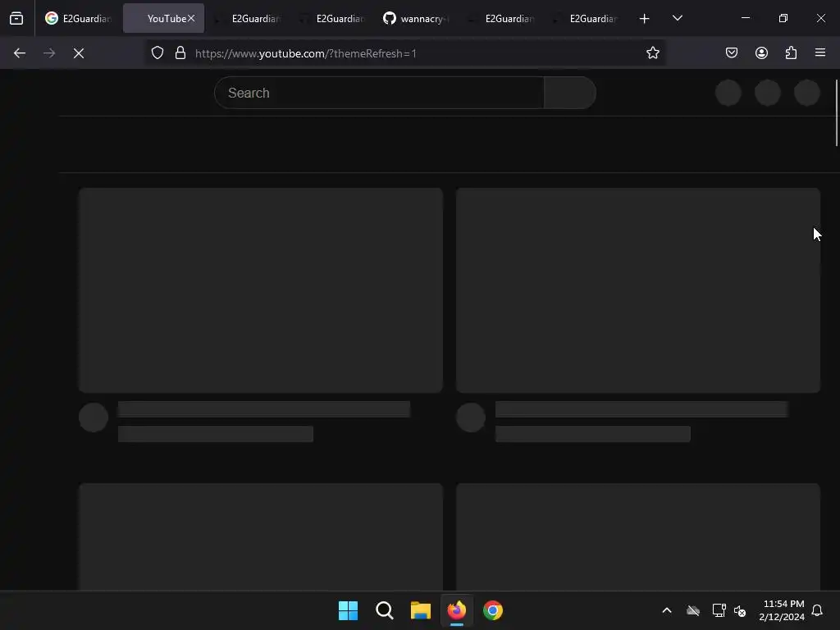Minimize the Firefox window
The width and height of the screenshot is (840, 630).
(745, 18)
